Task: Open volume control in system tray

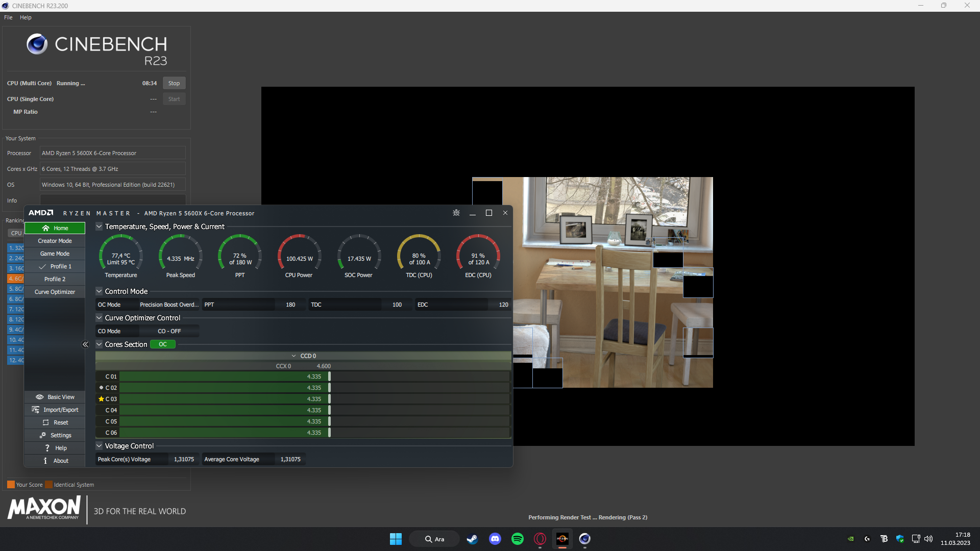Action: 928,539
